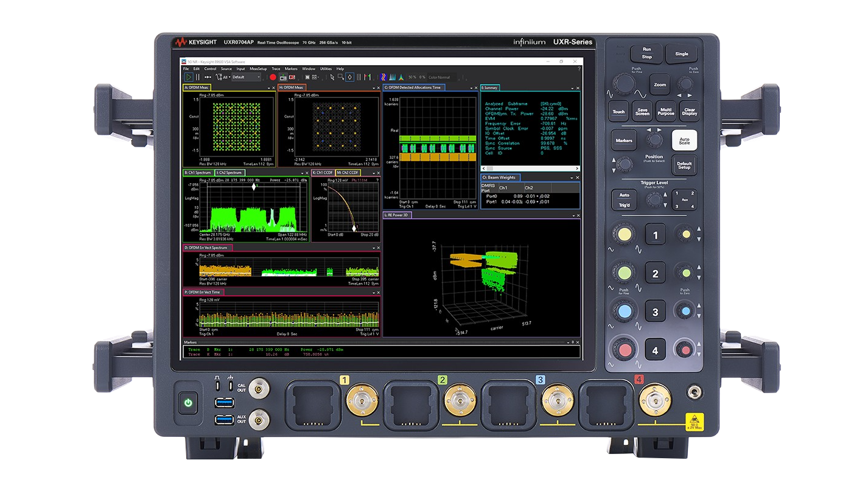Switch to the I: Ch2 Spectrum tab
The height and width of the screenshot is (488, 868).
click(229, 173)
